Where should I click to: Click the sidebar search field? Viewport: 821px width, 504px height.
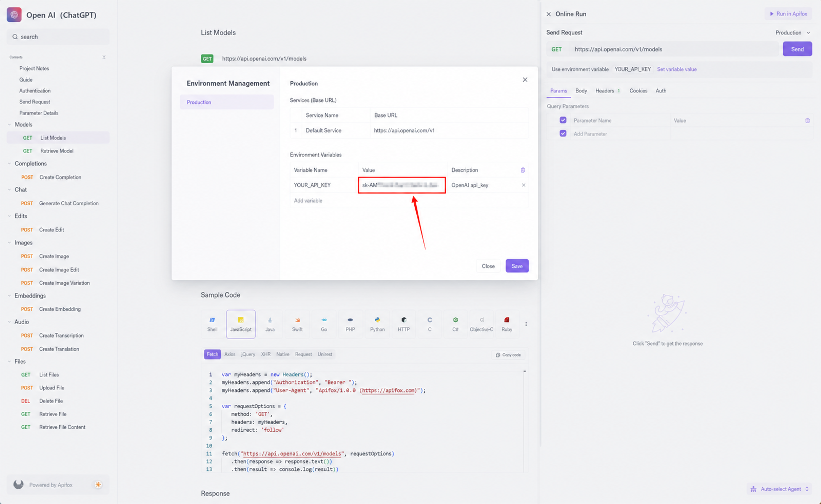coord(58,37)
